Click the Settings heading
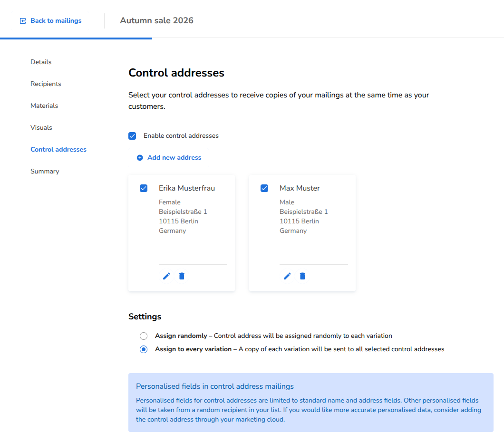This screenshot has height=442, width=504. tap(145, 317)
